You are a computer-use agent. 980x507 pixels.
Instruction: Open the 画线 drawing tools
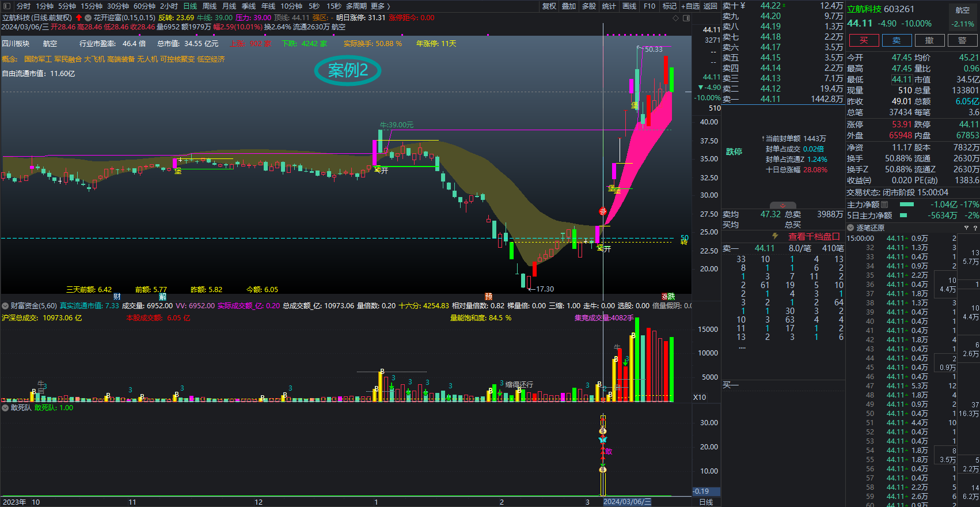pos(629,6)
